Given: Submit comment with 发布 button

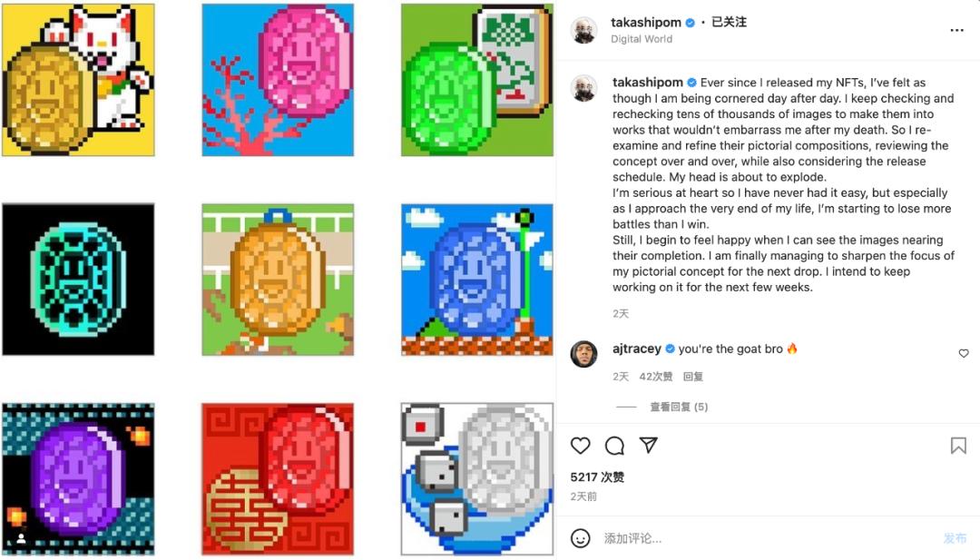Looking at the screenshot, I should click(x=955, y=538).
